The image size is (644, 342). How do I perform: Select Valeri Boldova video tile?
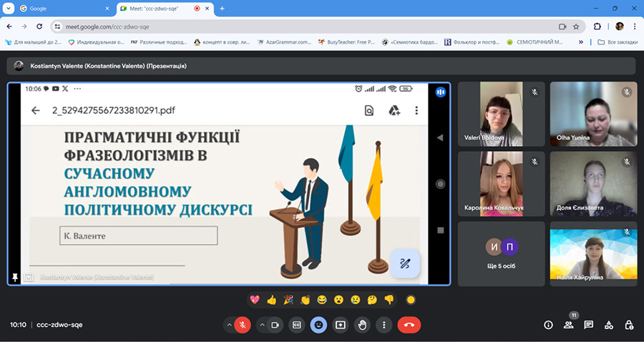point(501,114)
